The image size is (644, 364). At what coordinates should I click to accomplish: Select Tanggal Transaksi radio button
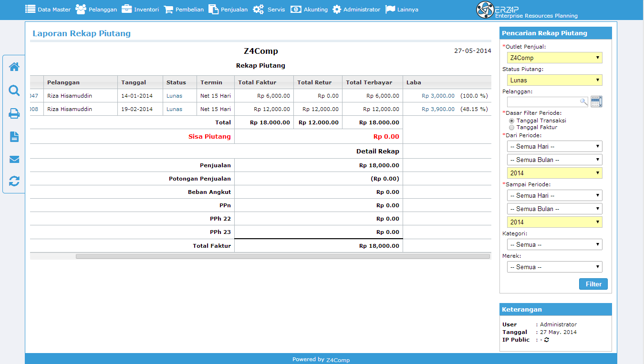tap(512, 121)
